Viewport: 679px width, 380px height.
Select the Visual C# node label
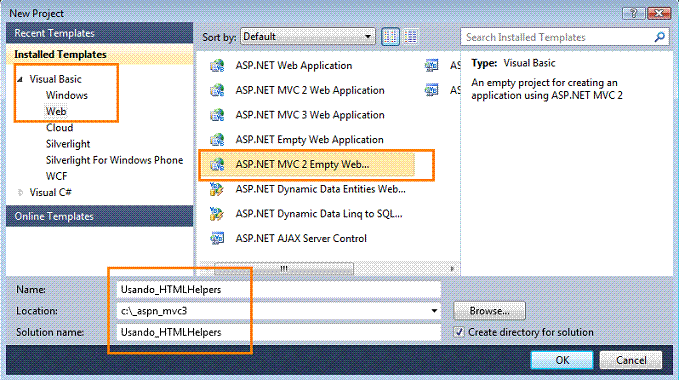tap(50, 193)
